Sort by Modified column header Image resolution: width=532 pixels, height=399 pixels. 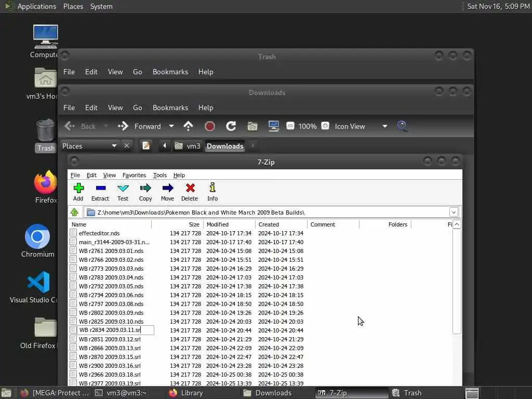[229, 224]
